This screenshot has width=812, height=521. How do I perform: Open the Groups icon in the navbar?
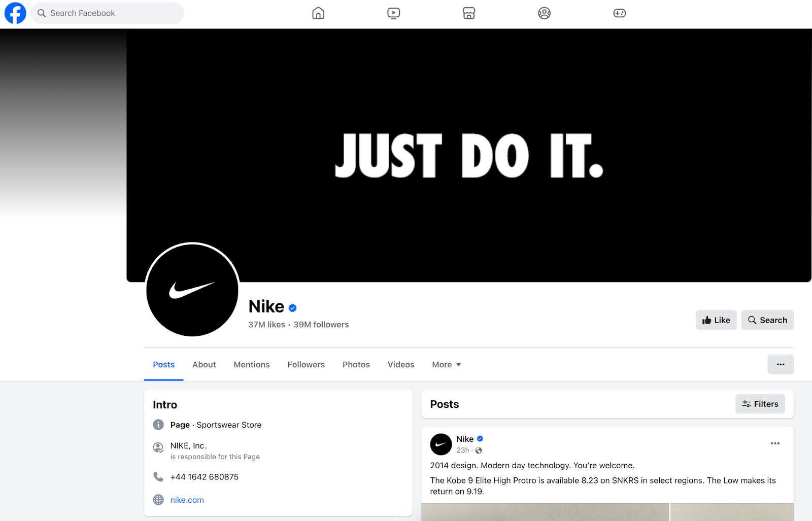544,13
